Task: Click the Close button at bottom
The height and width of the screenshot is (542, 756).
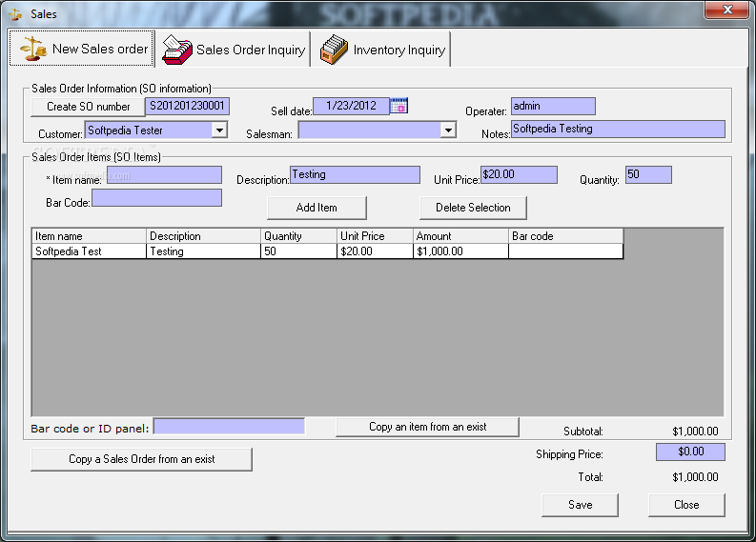Action: pyautogui.click(x=686, y=505)
